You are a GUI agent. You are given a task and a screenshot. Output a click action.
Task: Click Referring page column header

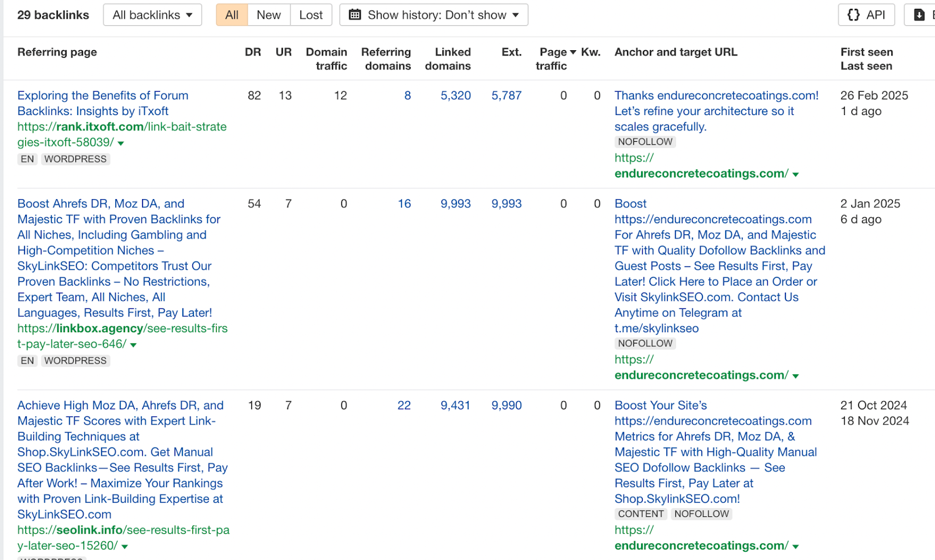(x=57, y=52)
